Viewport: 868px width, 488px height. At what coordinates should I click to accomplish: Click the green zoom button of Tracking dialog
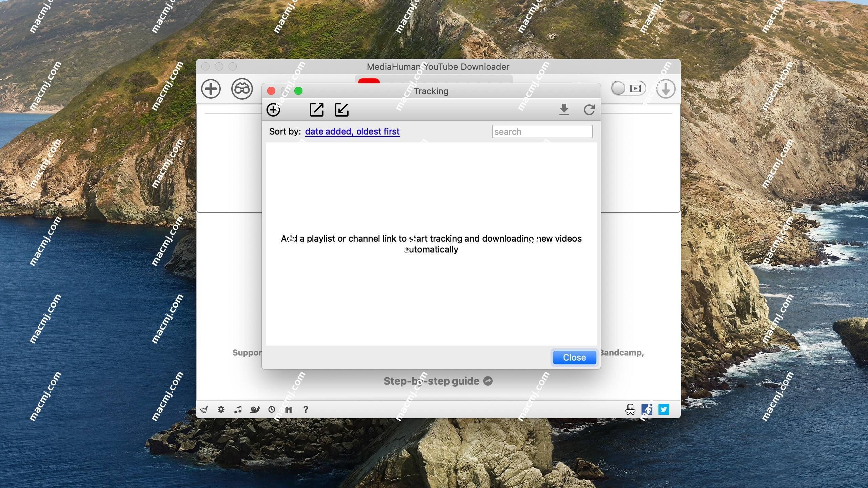(x=298, y=91)
